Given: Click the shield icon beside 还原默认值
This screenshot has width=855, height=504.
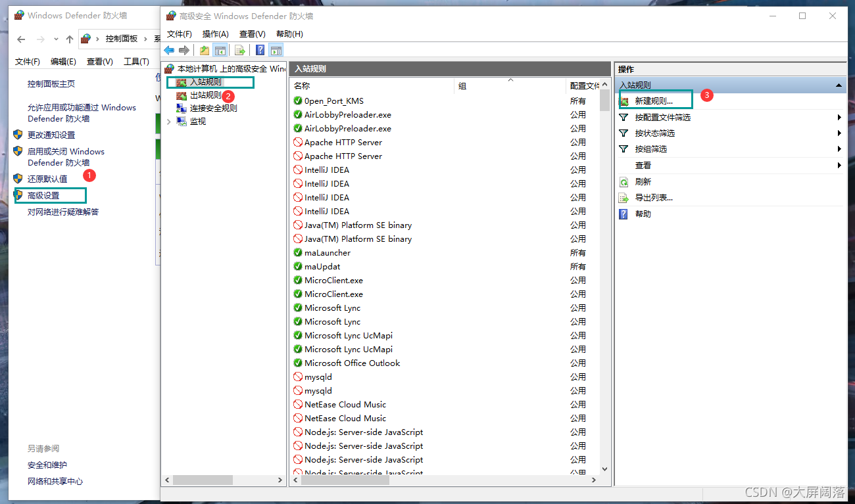Looking at the screenshot, I should (x=18, y=179).
